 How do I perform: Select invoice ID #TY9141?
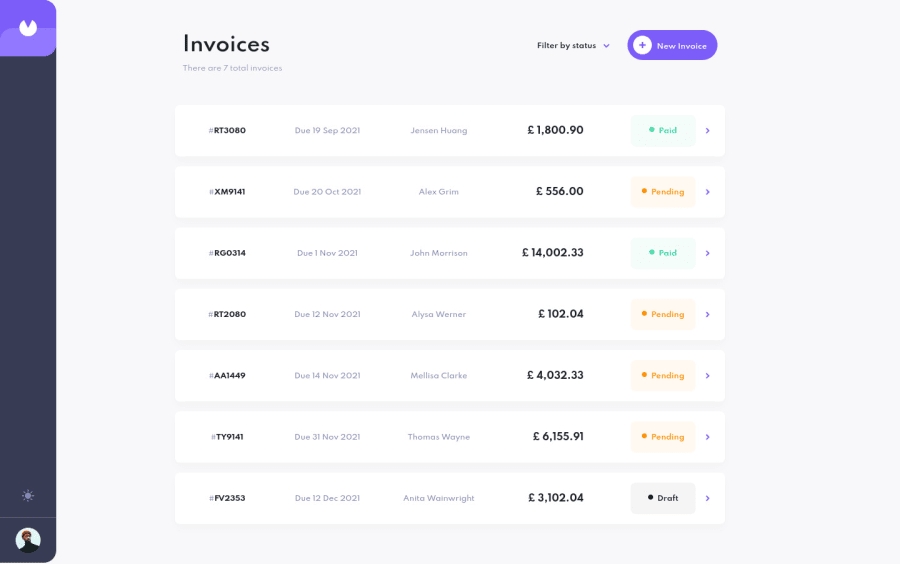click(227, 437)
